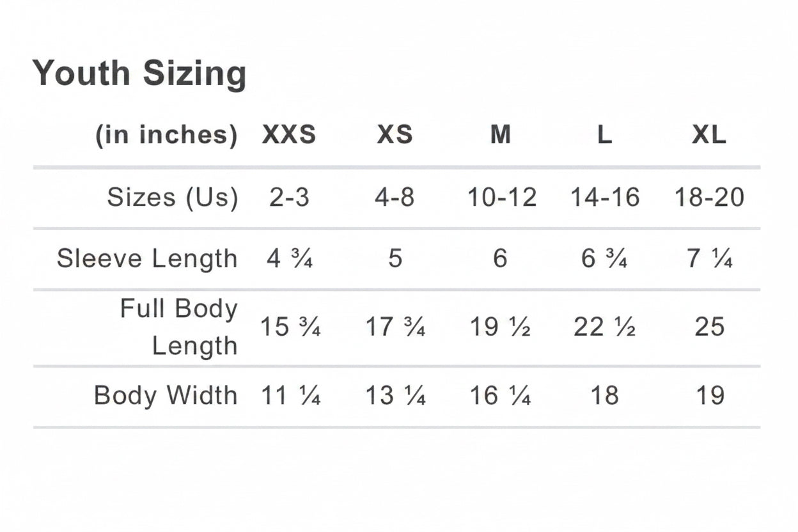Click the 16 ¼ body width value
The width and height of the screenshot is (798, 532).
(x=500, y=396)
